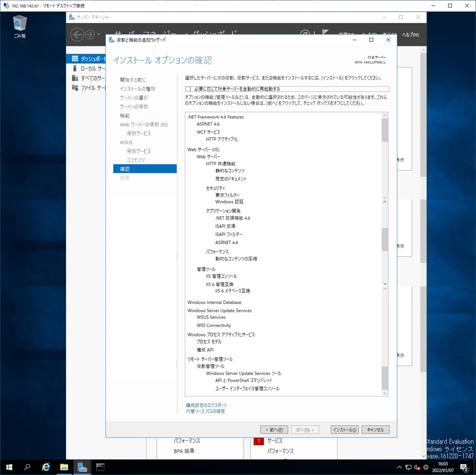The height and width of the screenshot is (475, 476).
Task: Click the feature list scroll-down arrow at bottom
Action: click(x=385, y=393)
